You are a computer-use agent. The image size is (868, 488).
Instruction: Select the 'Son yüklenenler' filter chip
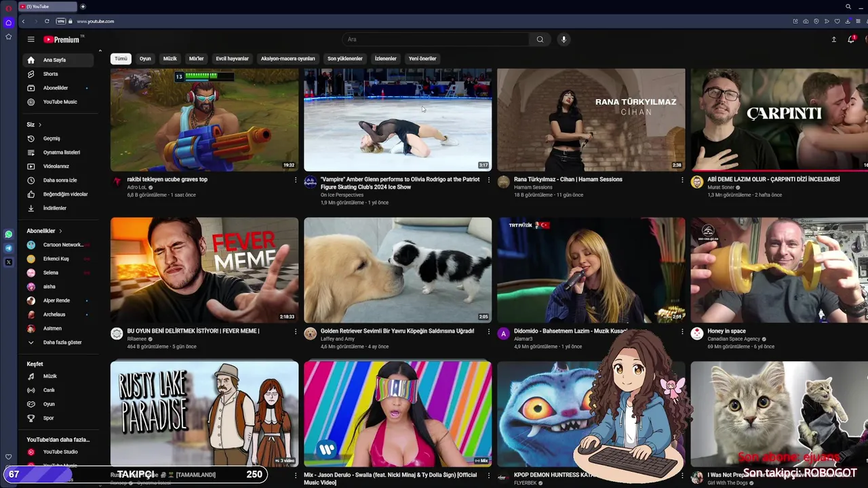tap(345, 58)
